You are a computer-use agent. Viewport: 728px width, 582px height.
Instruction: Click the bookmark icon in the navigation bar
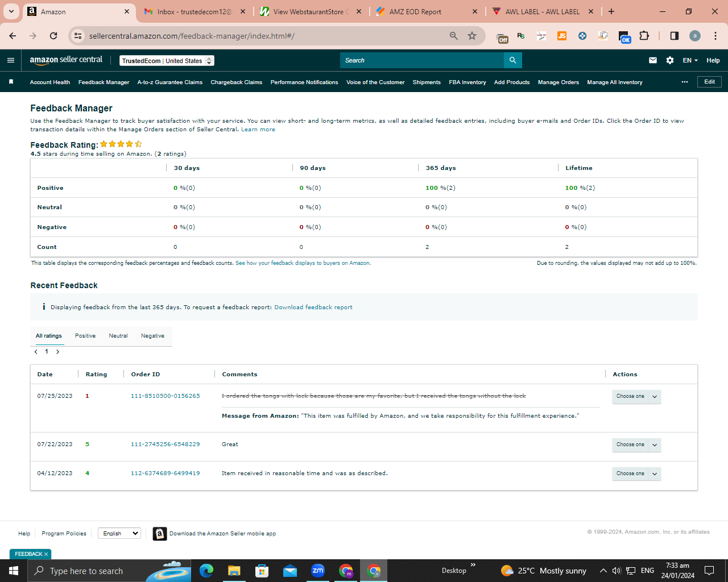click(x=11, y=82)
